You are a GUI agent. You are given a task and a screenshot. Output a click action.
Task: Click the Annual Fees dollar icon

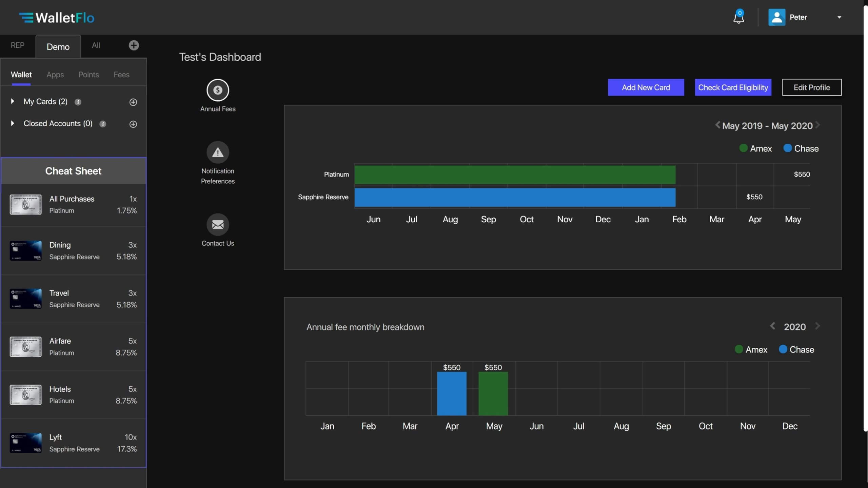click(218, 90)
